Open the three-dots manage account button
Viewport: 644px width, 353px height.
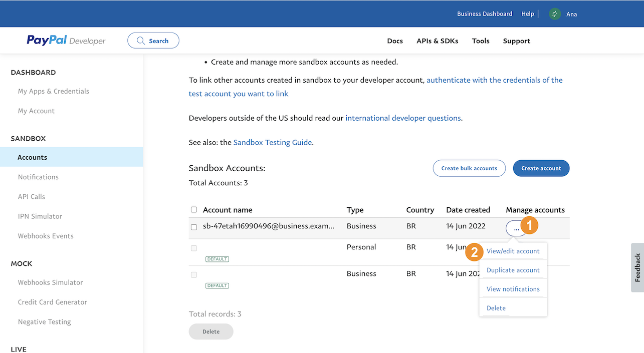click(x=516, y=228)
